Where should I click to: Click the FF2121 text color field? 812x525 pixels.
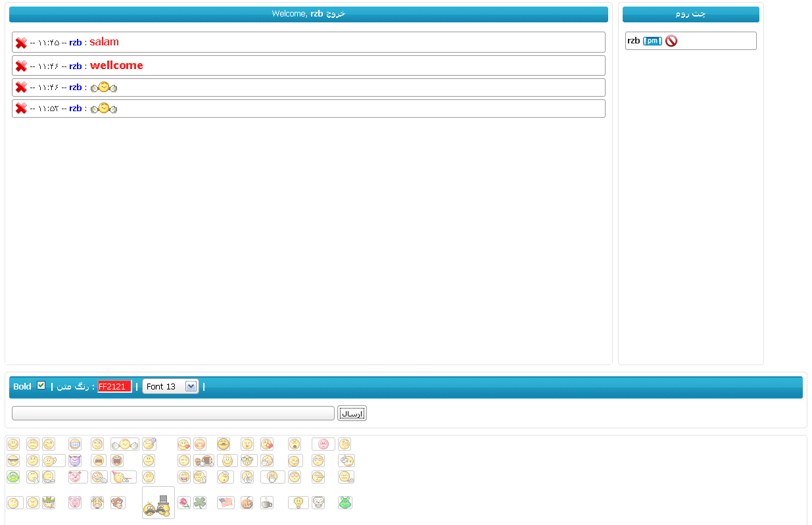point(114,386)
